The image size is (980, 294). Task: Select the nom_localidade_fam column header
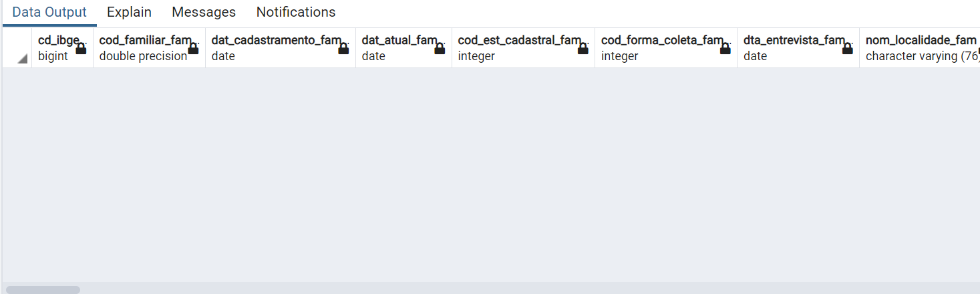[x=920, y=47]
